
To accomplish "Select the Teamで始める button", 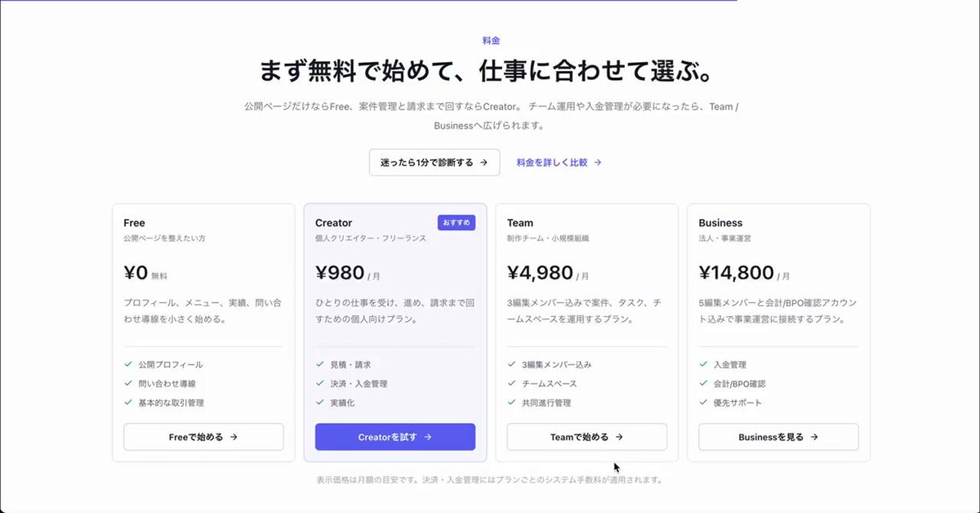I will click(587, 437).
